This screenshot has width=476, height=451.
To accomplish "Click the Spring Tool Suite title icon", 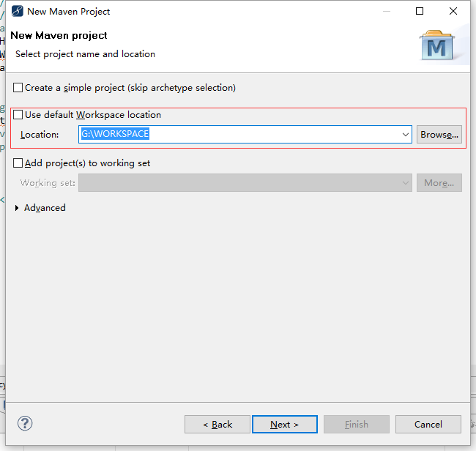I will point(18,11).
